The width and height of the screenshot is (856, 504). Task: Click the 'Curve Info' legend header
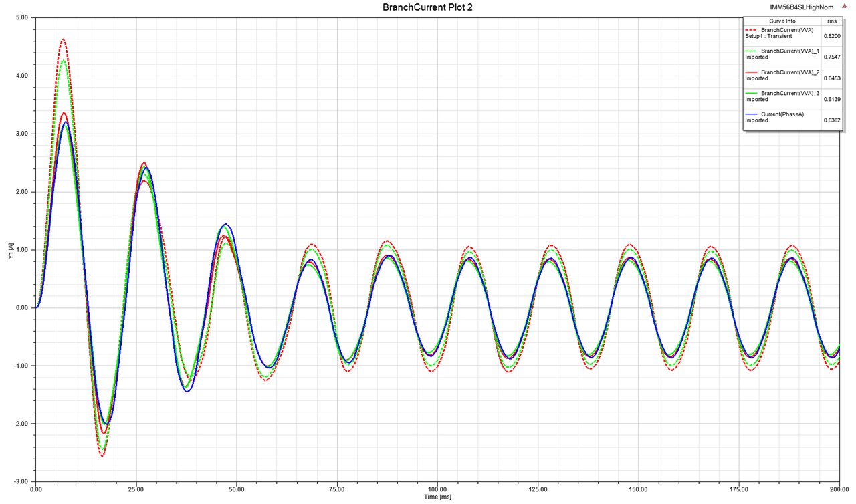[x=781, y=21]
